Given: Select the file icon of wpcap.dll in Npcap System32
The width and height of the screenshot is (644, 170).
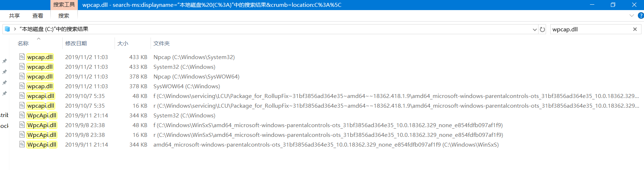Looking at the screenshot, I should (x=22, y=57).
